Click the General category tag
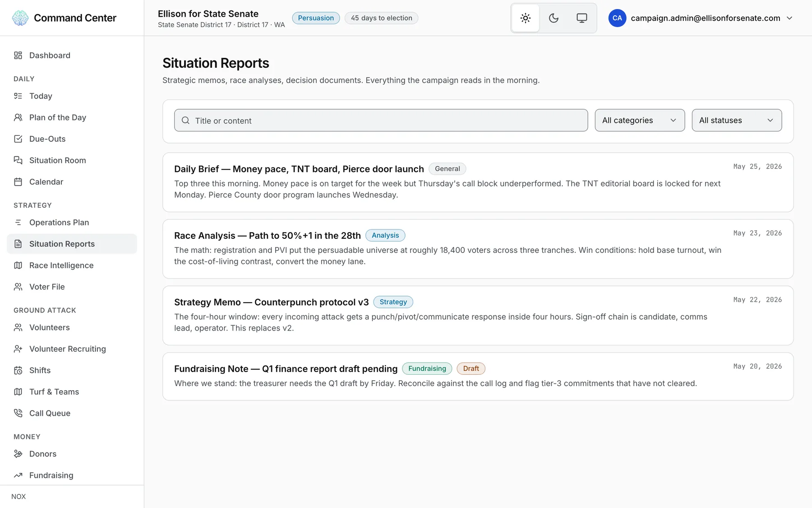812x508 pixels. coord(448,169)
